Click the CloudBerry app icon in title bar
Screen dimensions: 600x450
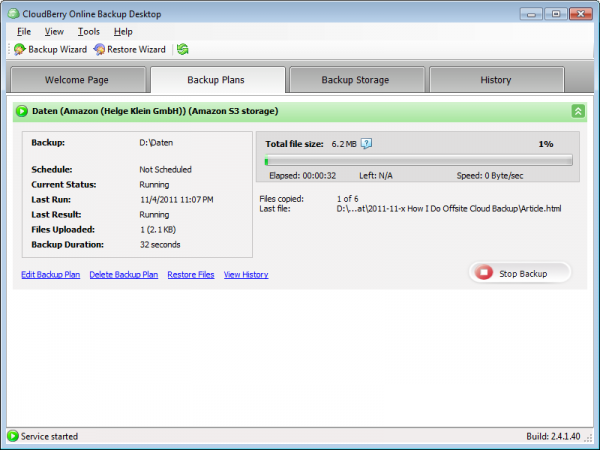14,14
